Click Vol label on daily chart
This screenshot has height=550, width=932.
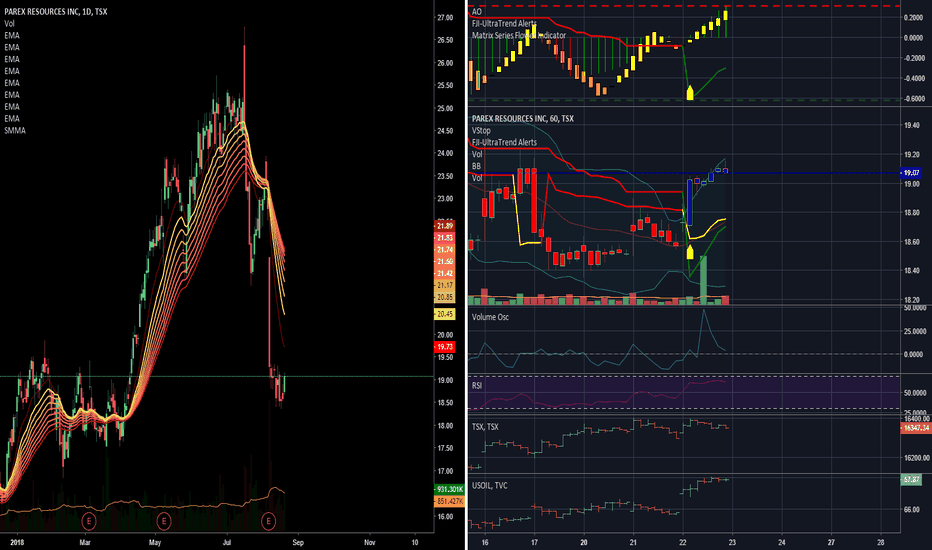pyautogui.click(x=9, y=23)
